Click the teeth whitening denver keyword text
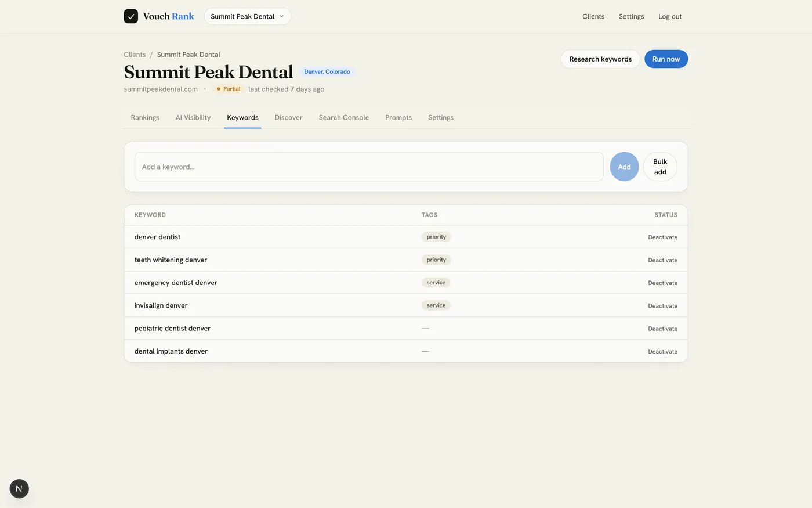Image resolution: width=812 pixels, height=508 pixels. 171,260
